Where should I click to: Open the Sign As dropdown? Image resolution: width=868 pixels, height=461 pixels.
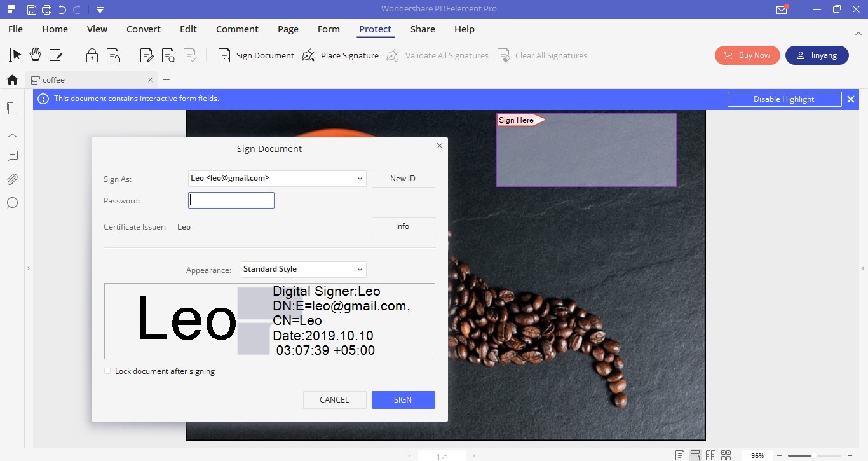click(x=277, y=179)
